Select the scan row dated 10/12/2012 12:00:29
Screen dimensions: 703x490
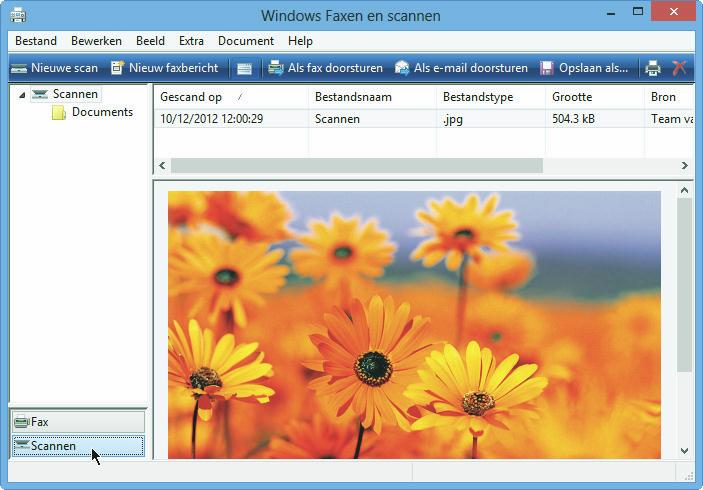coord(424,119)
